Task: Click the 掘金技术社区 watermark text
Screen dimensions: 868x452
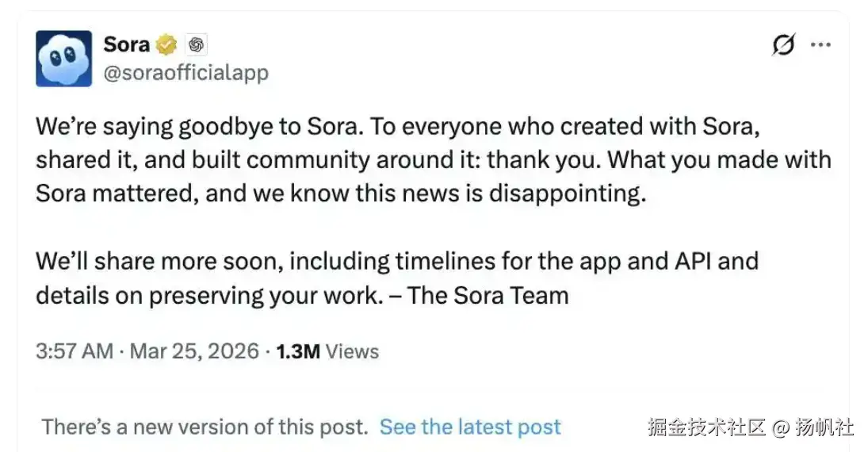Action: click(x=706, y=427)
